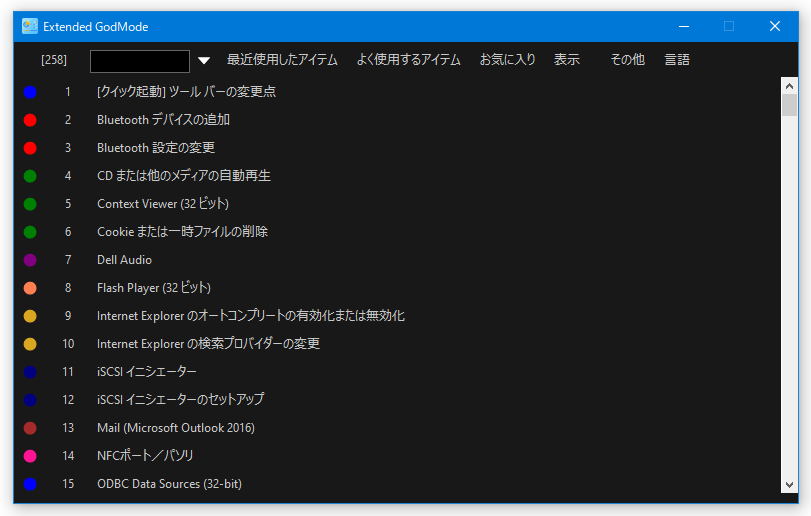The width and height of the screenshot is (811, 516).
Task: Click the scrollbar down arrow
Action: [789, 484]
